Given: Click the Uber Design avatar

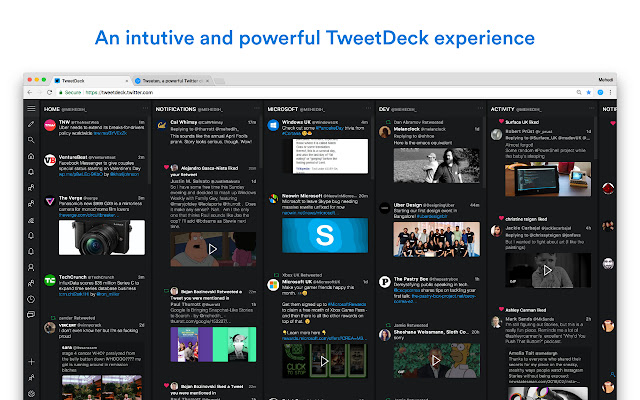Looking at the screenshot, I should 384,208.
